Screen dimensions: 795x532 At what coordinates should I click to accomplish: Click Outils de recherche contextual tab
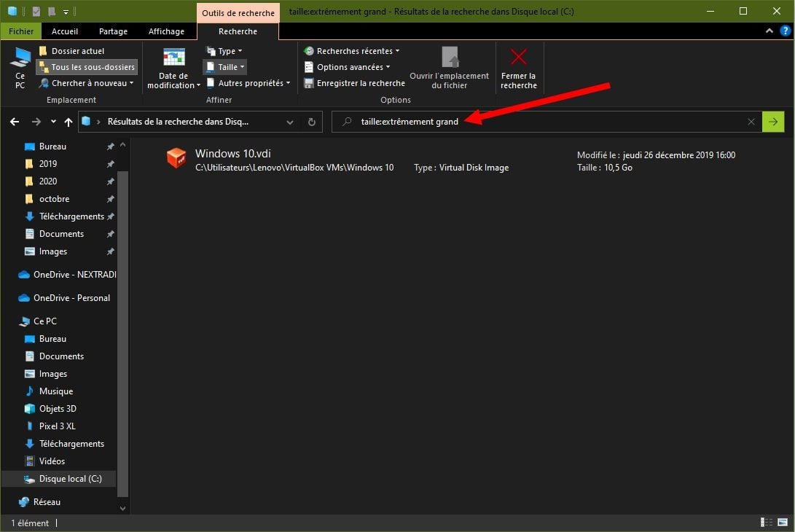coord(238,12)
